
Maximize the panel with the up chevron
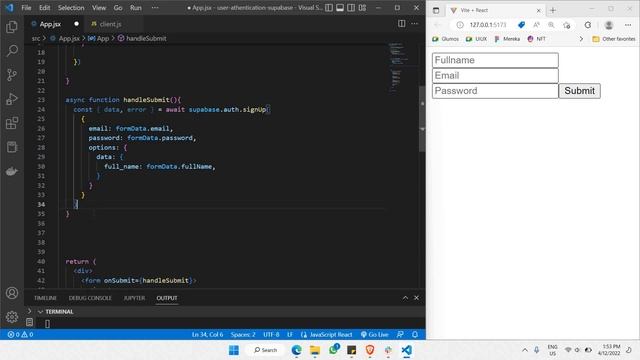(405, 298)
